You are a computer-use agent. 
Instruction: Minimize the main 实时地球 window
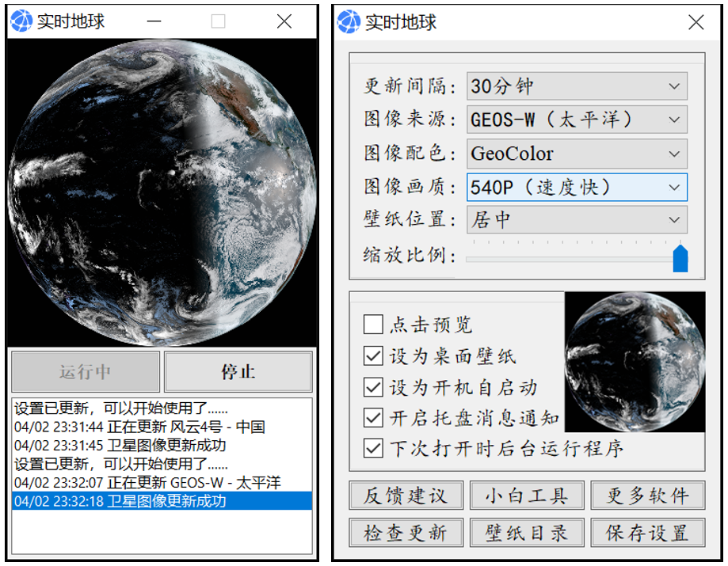(154, 21)
